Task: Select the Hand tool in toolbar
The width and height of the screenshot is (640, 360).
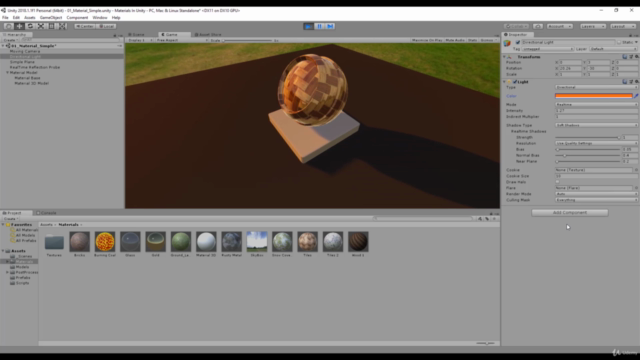Action: [9, 26]
